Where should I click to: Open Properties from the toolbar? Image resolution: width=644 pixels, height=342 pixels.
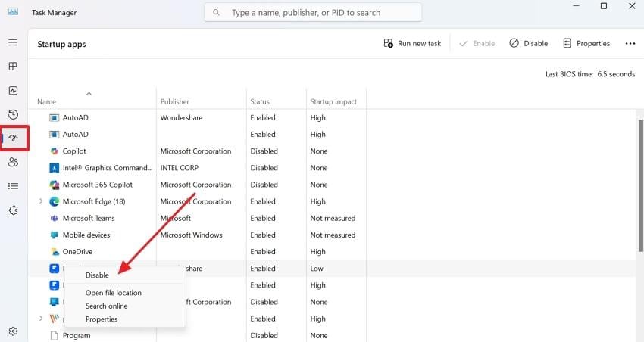point(586,43)
